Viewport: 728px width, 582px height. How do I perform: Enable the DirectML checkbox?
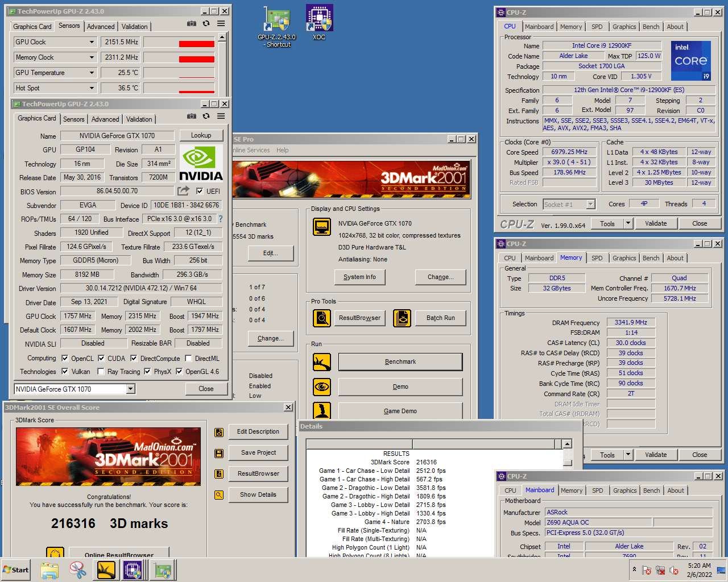pos(188,359)
